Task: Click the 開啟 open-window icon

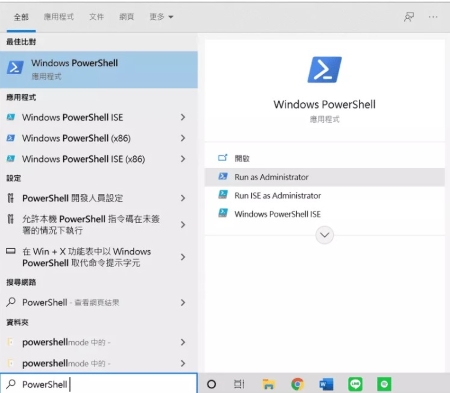Action: tap(223, 158)
